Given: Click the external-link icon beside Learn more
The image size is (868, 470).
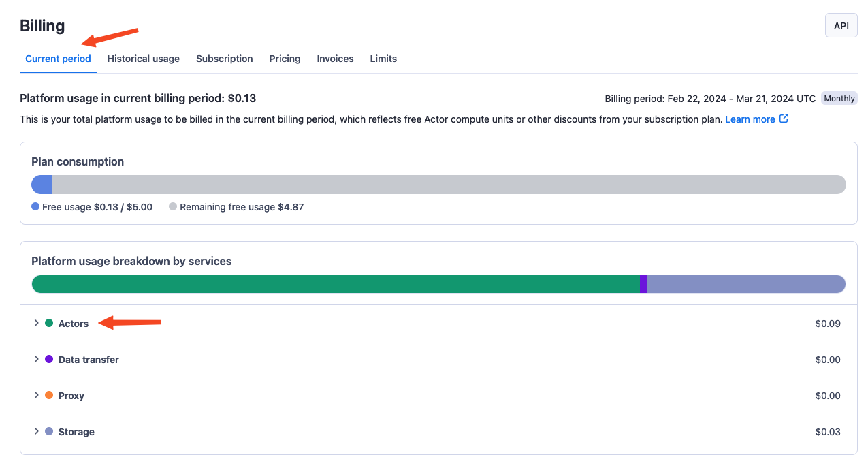Looking at the screenshot, I should pos(784,119).
